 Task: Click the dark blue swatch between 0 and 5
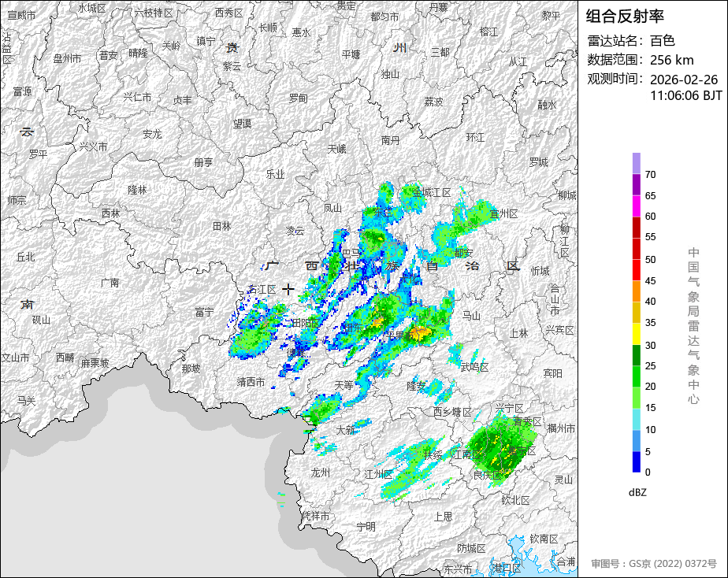coord(636,462)
